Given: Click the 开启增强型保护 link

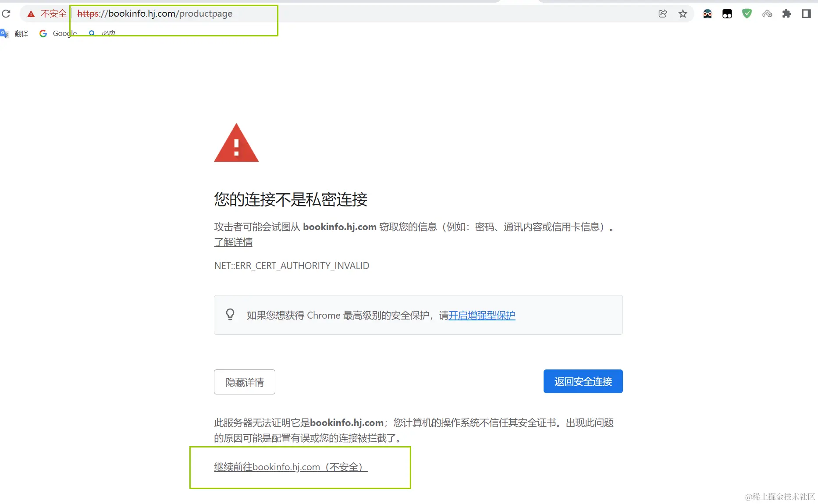Looking at the screenshot, I should pyautogui.click(x=482, y=315).
